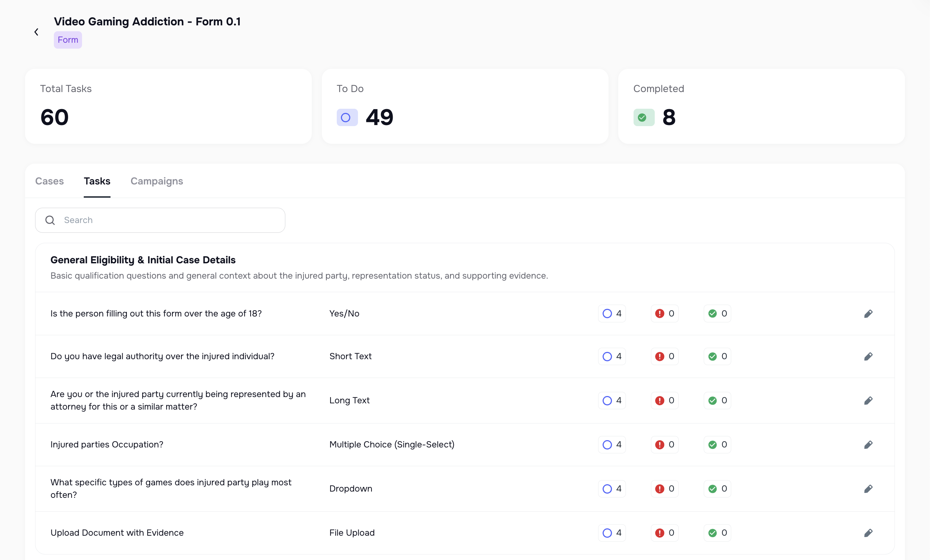Switch to the Cases tab

[x=49, y=181]
